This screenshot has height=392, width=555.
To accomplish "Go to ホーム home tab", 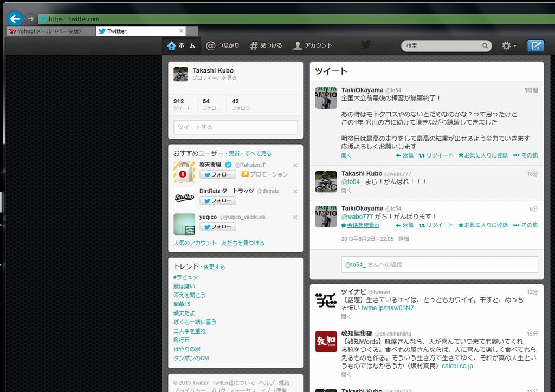I will coord(181,45).
